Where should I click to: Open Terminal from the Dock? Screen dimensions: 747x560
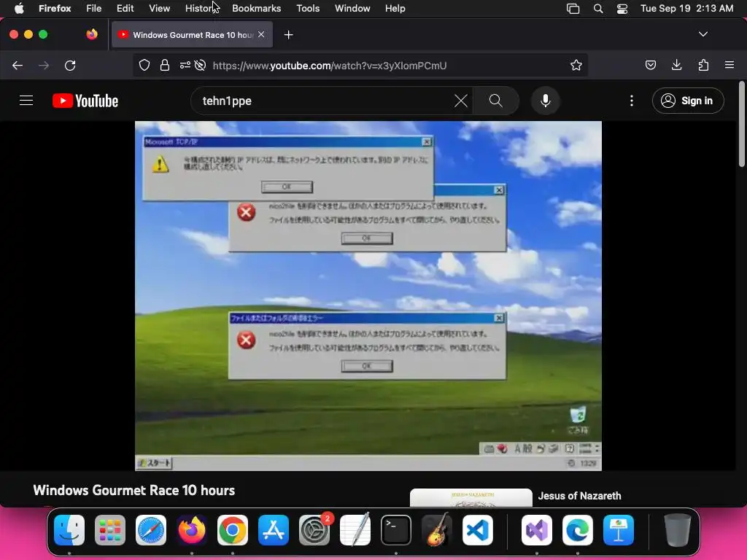point(396,529)
